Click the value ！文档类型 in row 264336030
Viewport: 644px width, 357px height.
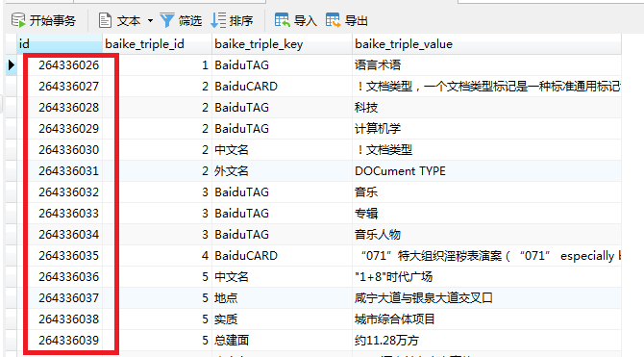point(486,150)
